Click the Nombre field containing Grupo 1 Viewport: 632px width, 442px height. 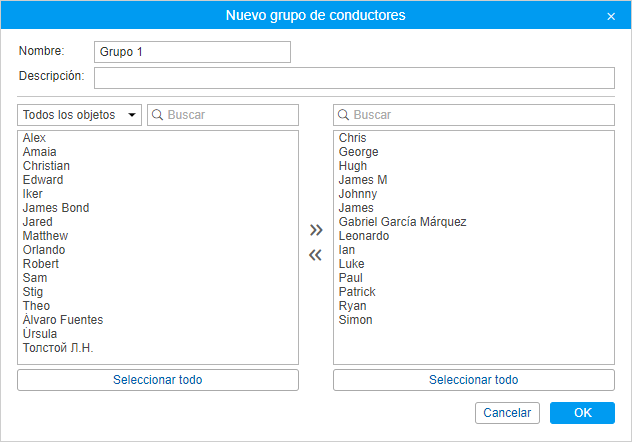pos(192,52)
